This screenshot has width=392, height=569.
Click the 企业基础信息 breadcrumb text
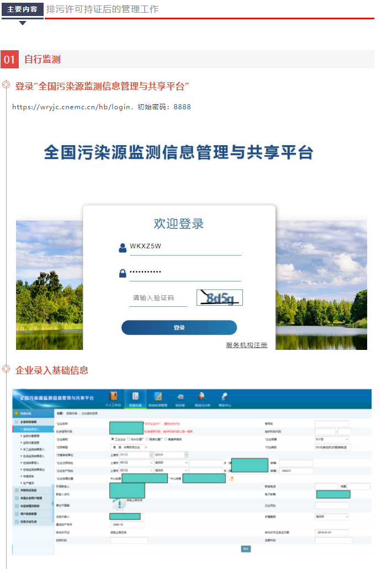pyautogui.click(x=89, y=413)
